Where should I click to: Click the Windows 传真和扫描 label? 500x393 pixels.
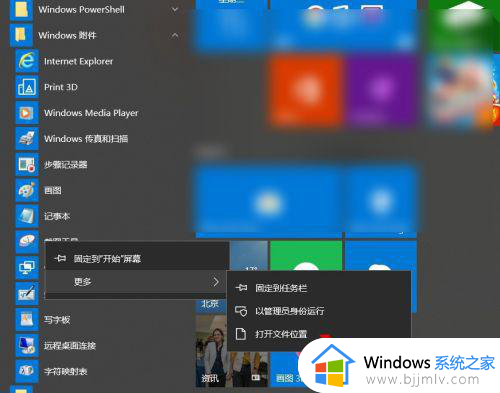86,139
